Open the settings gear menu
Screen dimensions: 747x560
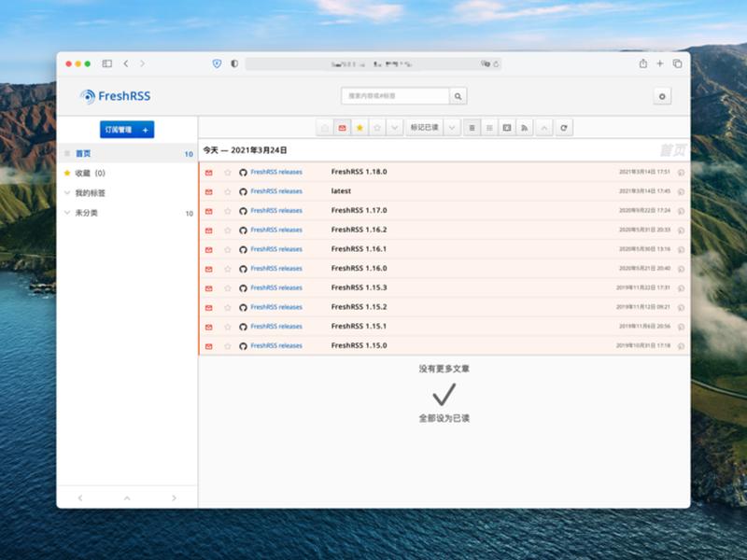662,96
